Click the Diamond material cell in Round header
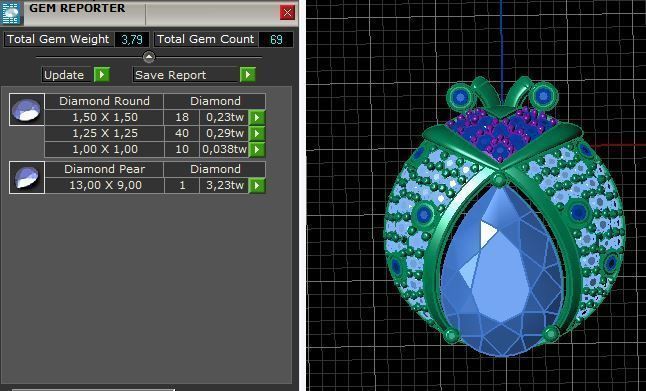Image resolution: width=646 pixels, height=391 pixels. [x=215, y=101]
